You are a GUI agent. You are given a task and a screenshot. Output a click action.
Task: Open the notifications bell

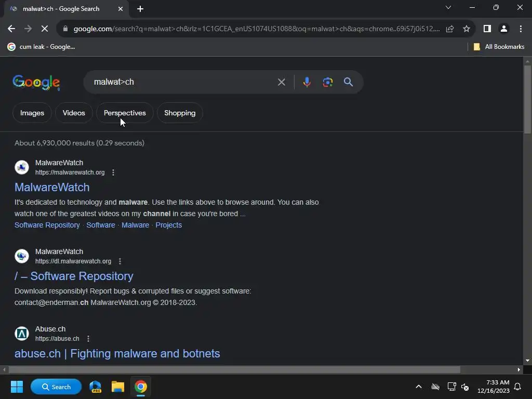518,387
